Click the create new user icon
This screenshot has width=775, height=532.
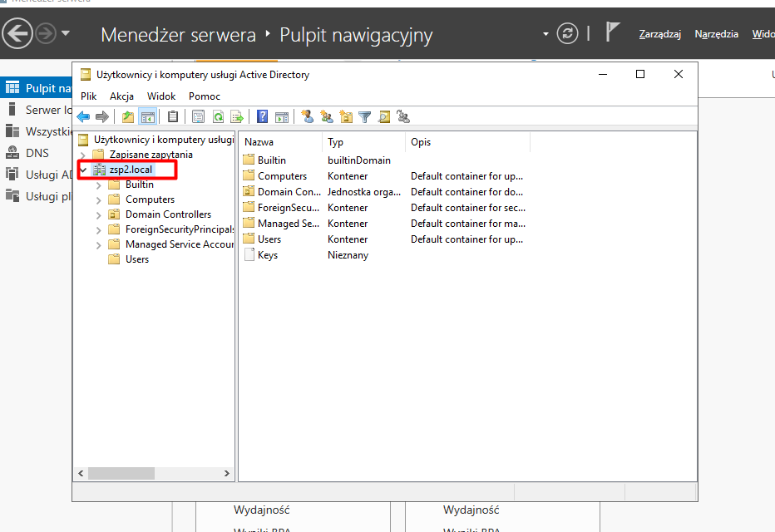click(307, 117)
